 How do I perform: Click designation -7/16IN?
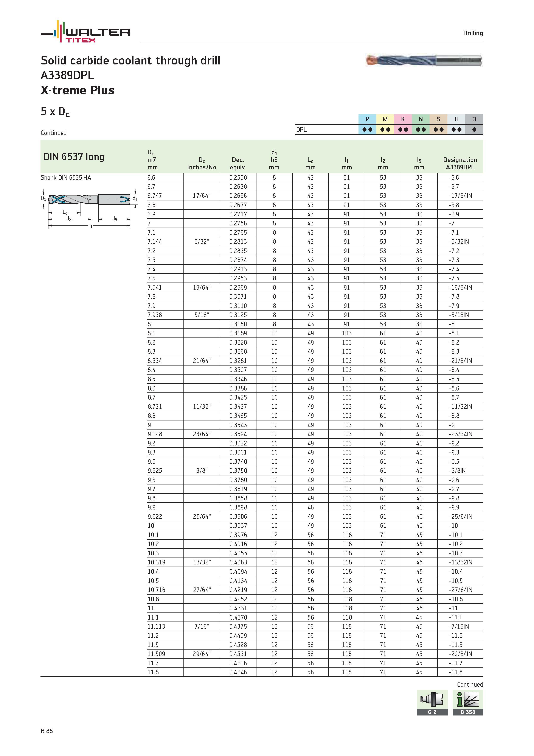click(459, 627)
